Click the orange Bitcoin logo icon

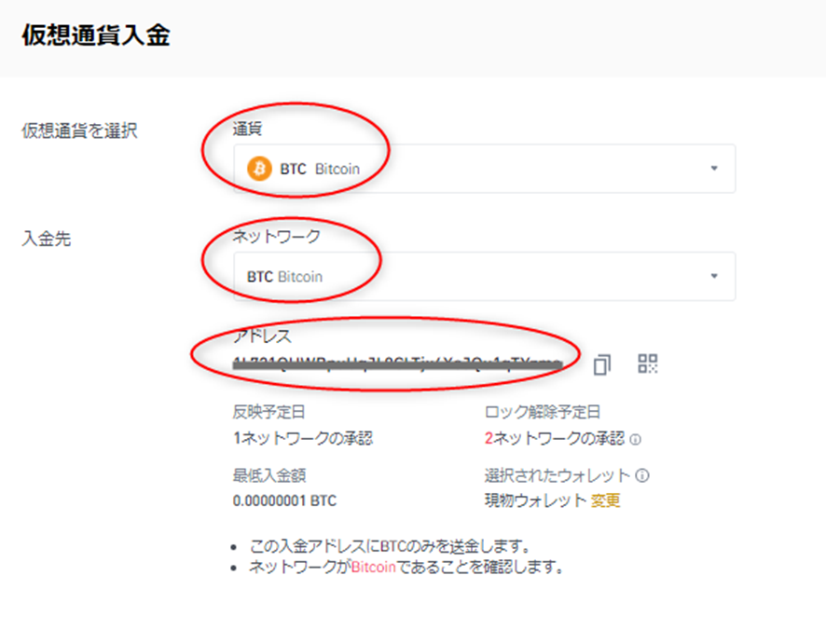259,170
